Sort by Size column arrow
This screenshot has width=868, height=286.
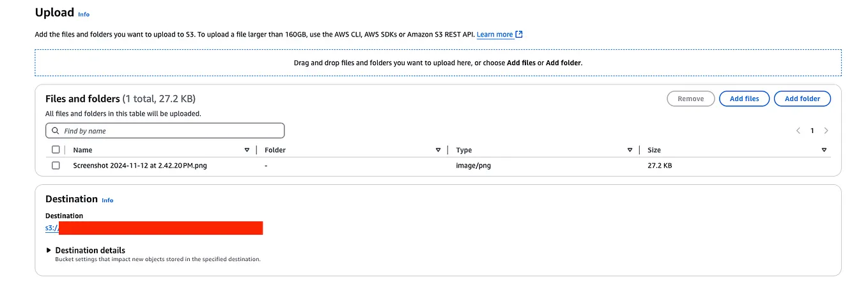tap(823, 150)
